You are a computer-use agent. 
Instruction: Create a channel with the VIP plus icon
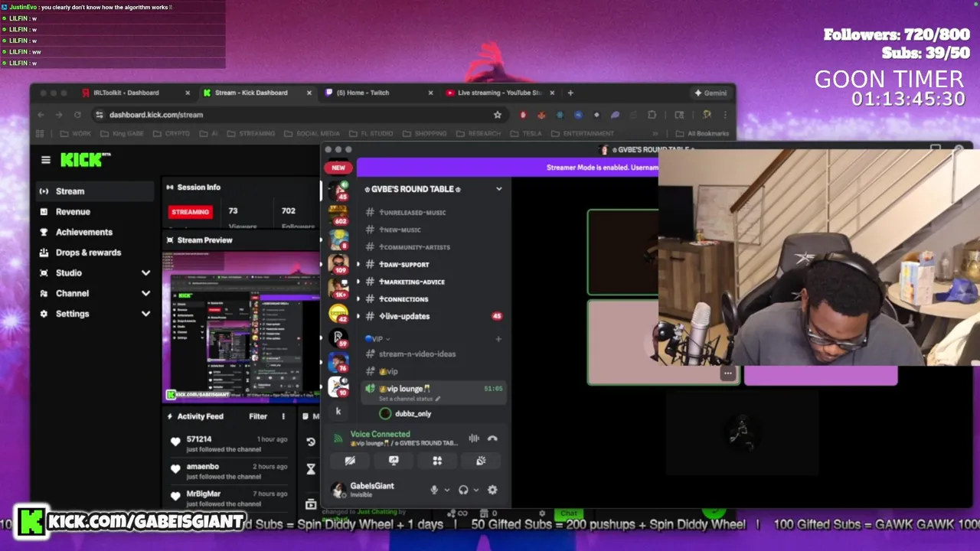pos(498,338)
